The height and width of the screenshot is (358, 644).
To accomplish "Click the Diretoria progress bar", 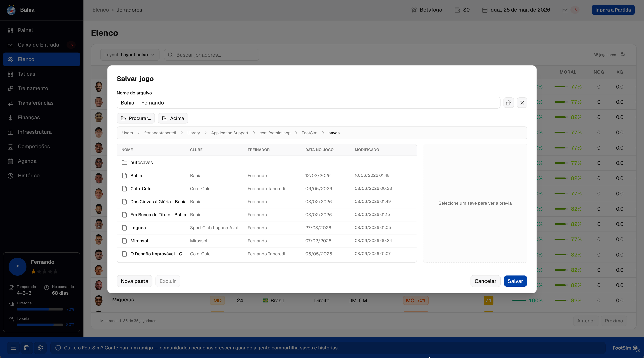I will coord(40,309).
